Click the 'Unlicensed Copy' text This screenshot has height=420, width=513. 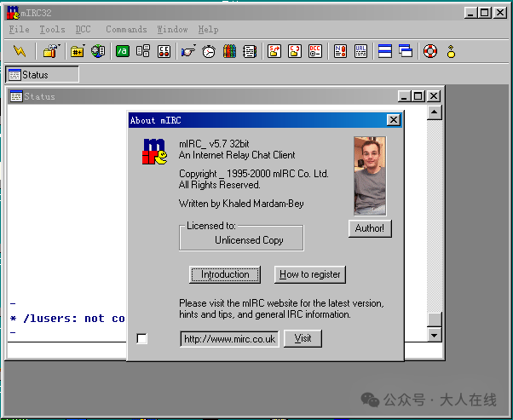point(249,240)
